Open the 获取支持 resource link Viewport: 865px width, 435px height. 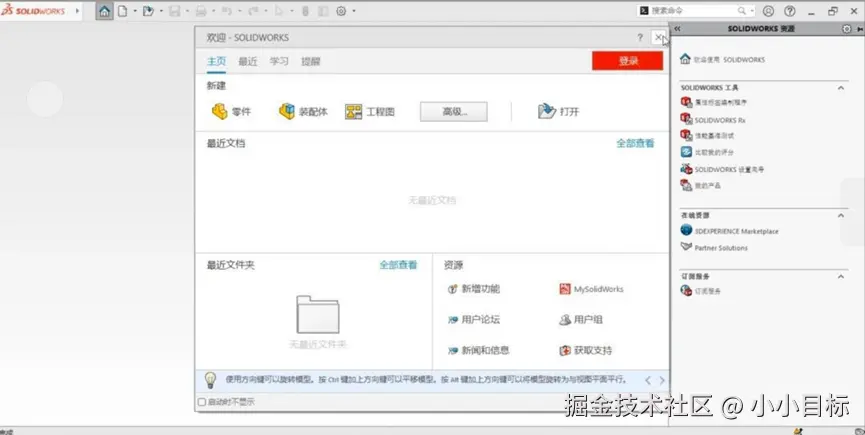click(x=585, y=350)
